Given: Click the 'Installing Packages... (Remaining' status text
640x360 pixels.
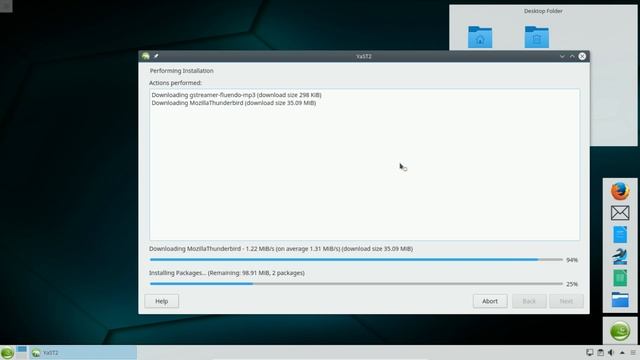Looking at the screenshot, I should [x=227, y=273].
